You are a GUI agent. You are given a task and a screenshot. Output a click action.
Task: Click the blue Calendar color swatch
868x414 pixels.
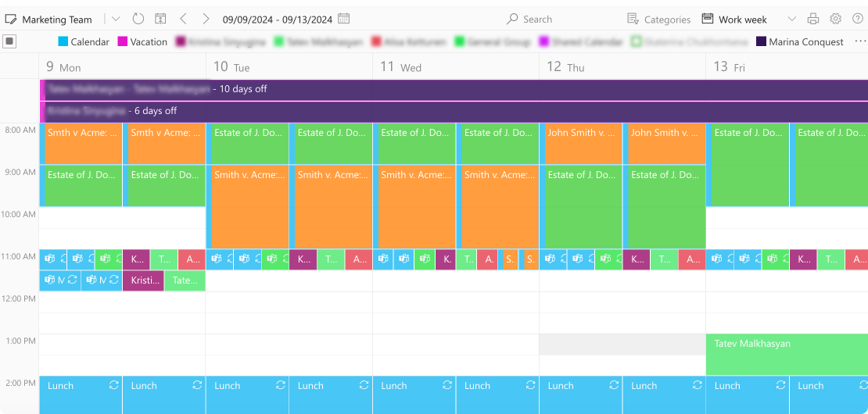(x=63, y=41)
